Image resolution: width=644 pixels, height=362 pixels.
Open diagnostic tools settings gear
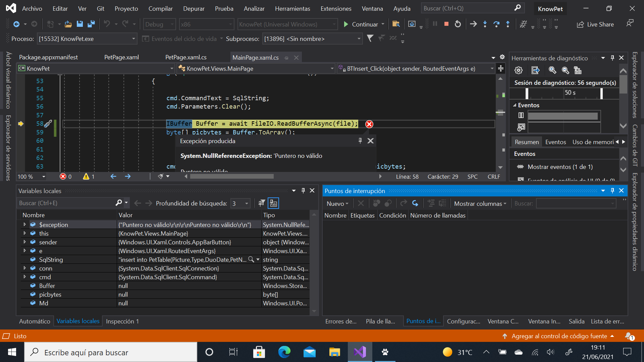pyautogui.click(x=519, y=70)
